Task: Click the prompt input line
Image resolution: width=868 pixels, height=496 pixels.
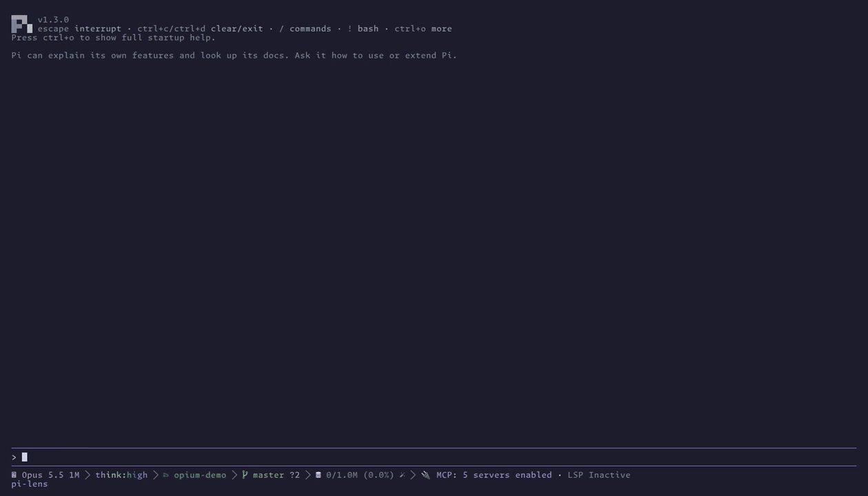Action: pyautogui.click(x=434, y=457)
